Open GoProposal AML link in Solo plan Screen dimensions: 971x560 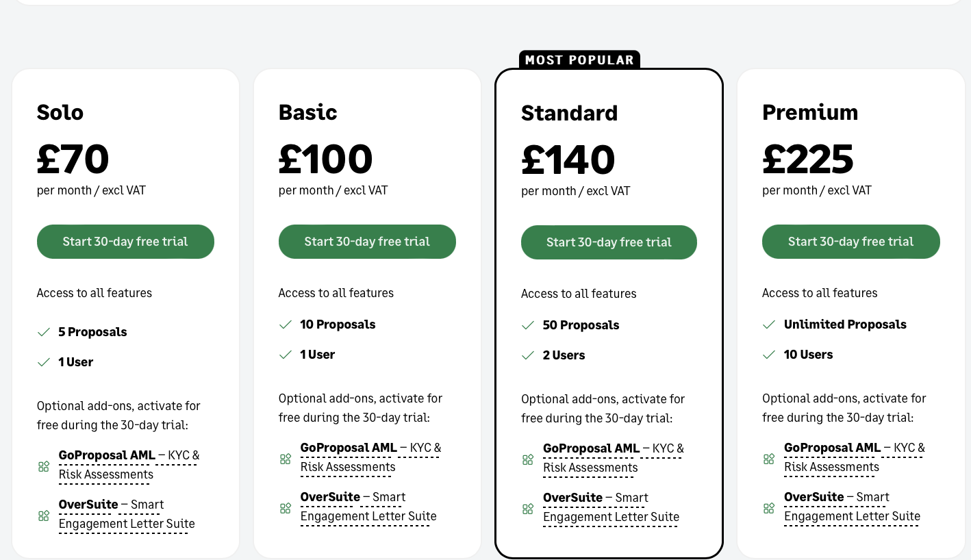[106, 455]
